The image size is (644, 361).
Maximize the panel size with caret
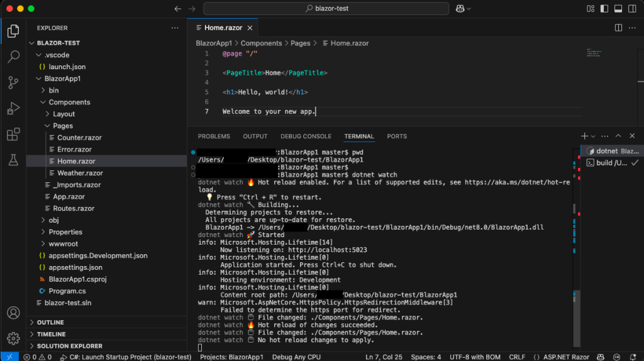click(618, 136)
